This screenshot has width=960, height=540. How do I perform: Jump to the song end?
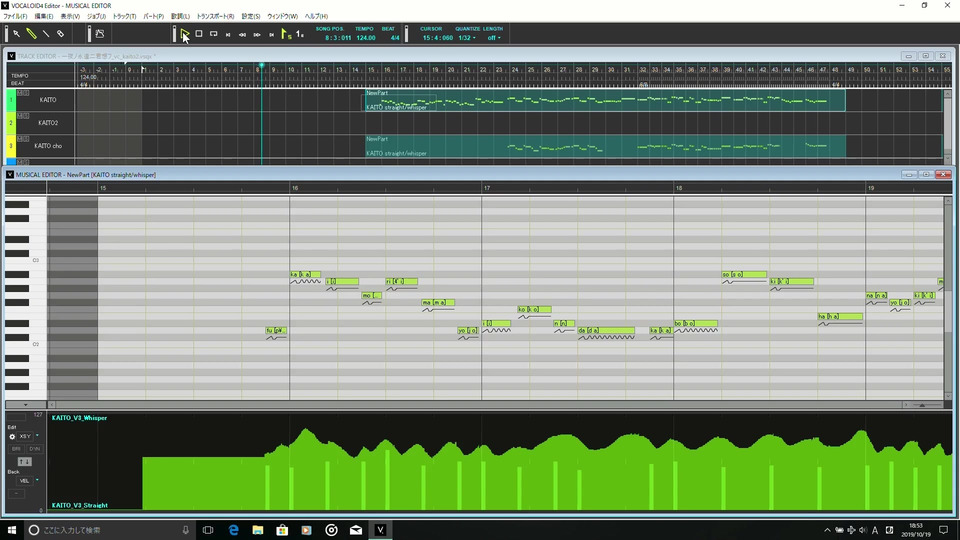click(272, 34)
